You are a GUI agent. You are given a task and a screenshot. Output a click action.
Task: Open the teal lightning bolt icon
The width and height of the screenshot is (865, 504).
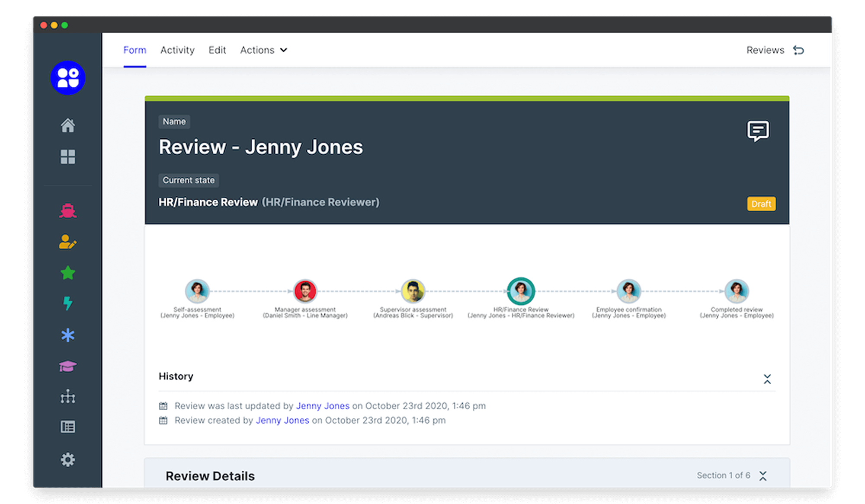[68, 303]
